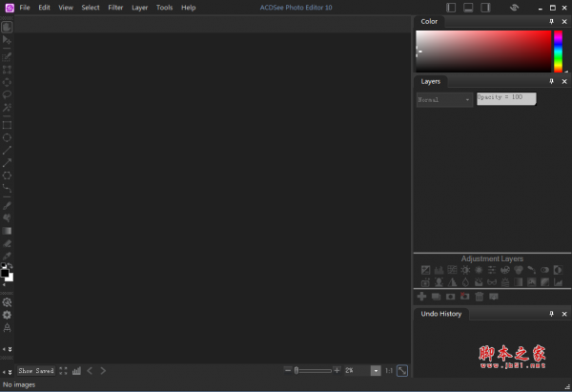Pin the Color panel
Screen dimensions: 572x392
(552, 22)
